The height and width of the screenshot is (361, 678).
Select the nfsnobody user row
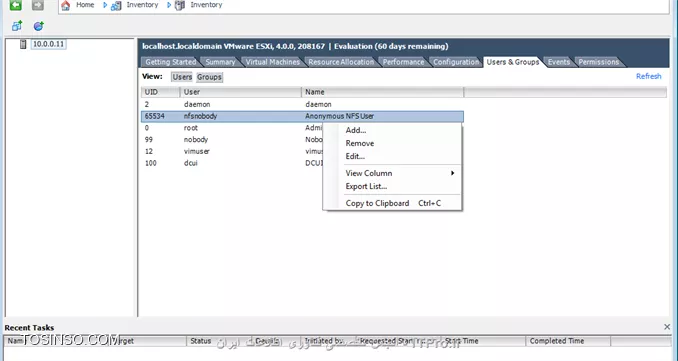302,116
